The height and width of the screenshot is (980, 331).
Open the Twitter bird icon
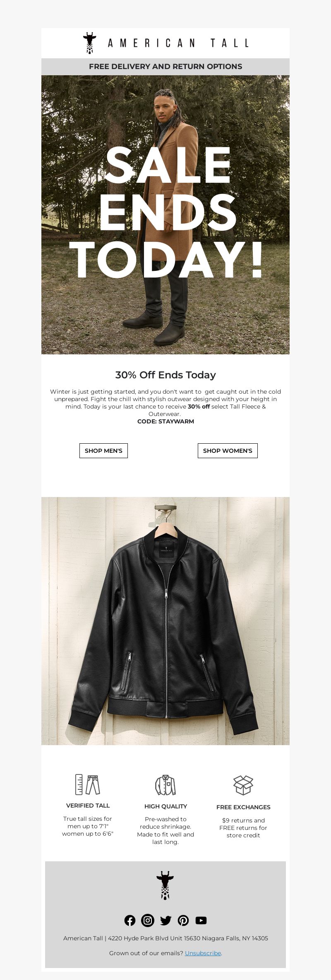pyautogui.click(x=165, y=920)
